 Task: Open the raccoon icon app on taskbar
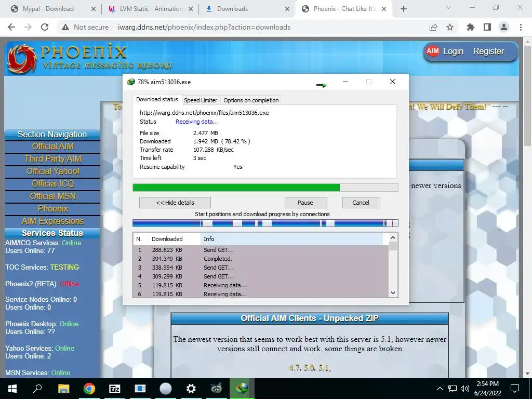pos(216,389)
